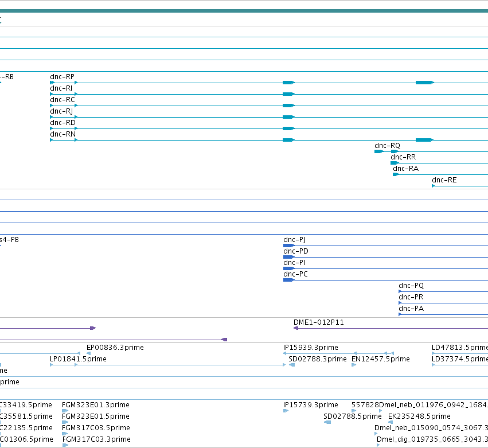Click the dnc-RN second exon block
The height and width of the screenshot is (448, 488).
pyautogui.click(x=424, y=140)
